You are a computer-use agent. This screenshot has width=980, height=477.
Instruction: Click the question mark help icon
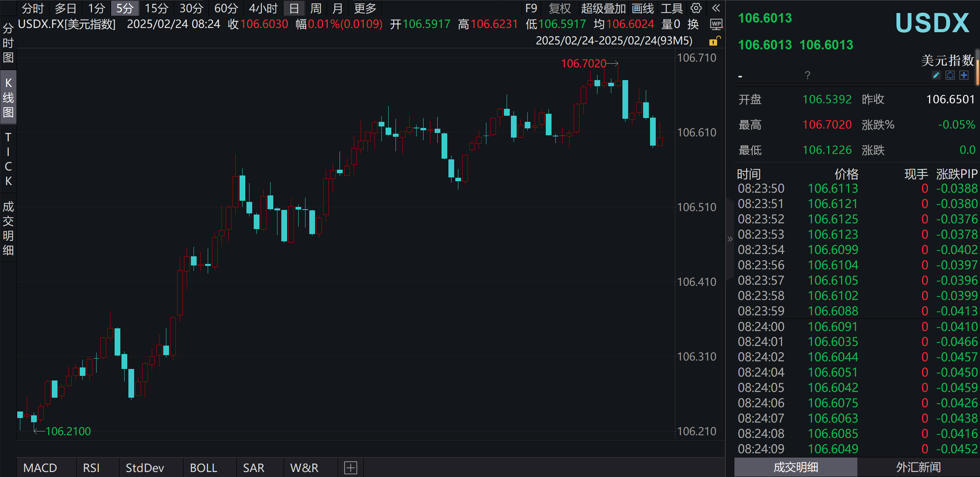pyautogui.click(x=807, y=75)
